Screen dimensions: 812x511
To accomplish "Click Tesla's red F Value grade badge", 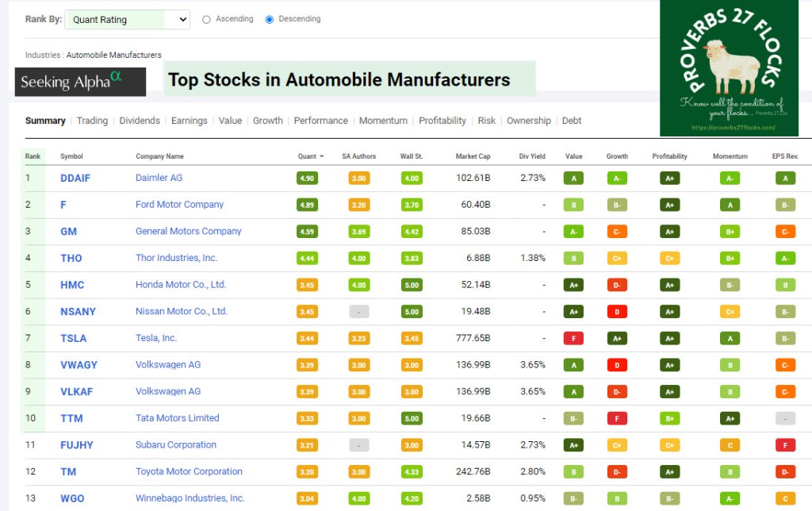I will click(x=573, y=339).
